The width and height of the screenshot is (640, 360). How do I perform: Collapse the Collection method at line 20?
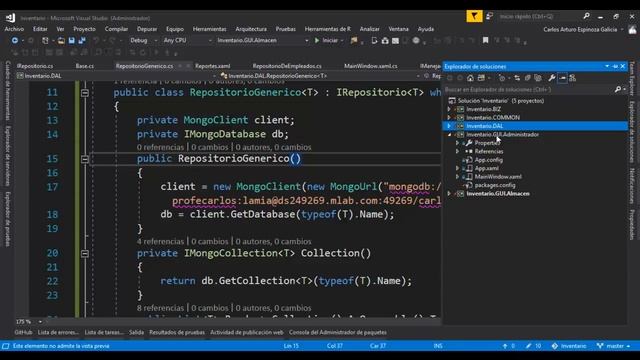(85, 254)
